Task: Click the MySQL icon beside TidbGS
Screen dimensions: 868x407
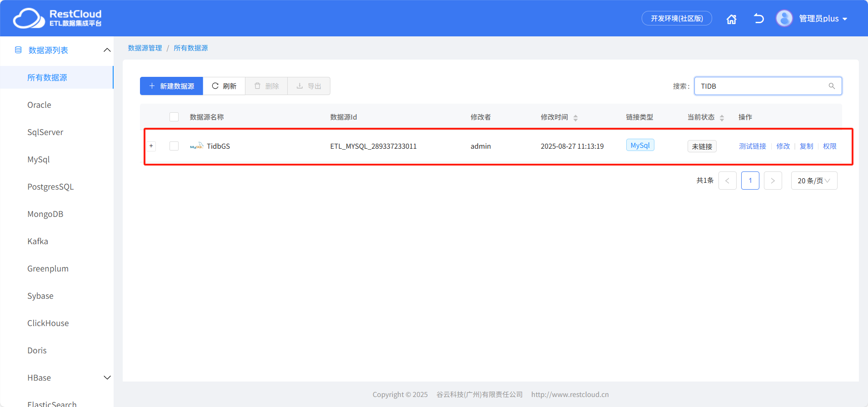Action: (x=197, y=146)
